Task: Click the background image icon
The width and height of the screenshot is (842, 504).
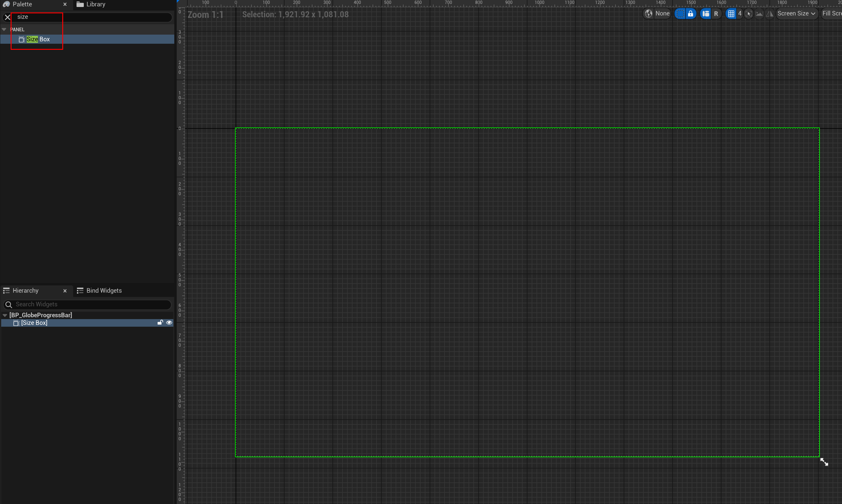Action: [759, 14]
